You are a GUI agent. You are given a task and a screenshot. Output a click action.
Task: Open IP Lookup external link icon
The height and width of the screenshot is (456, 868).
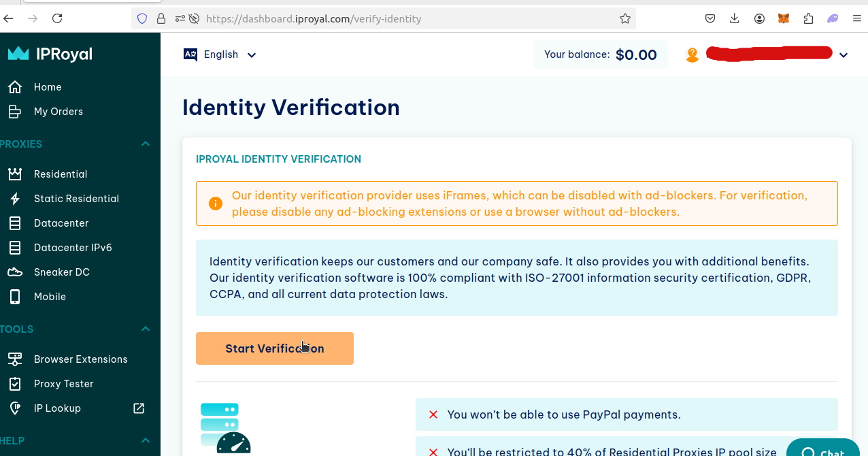[x=139, y=408]
